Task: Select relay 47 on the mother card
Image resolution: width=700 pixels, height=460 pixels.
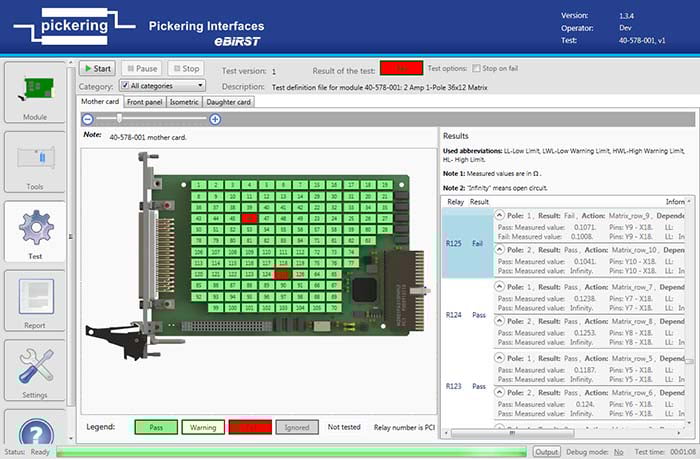Action: point(267,218)
